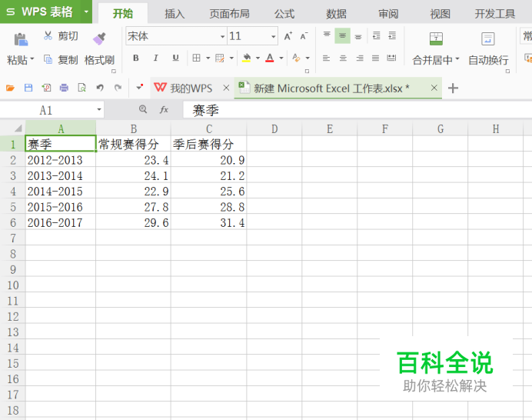The height and width of the screenshot is (420, 532).
Task: Align cell text left
Action: point(326,58)
